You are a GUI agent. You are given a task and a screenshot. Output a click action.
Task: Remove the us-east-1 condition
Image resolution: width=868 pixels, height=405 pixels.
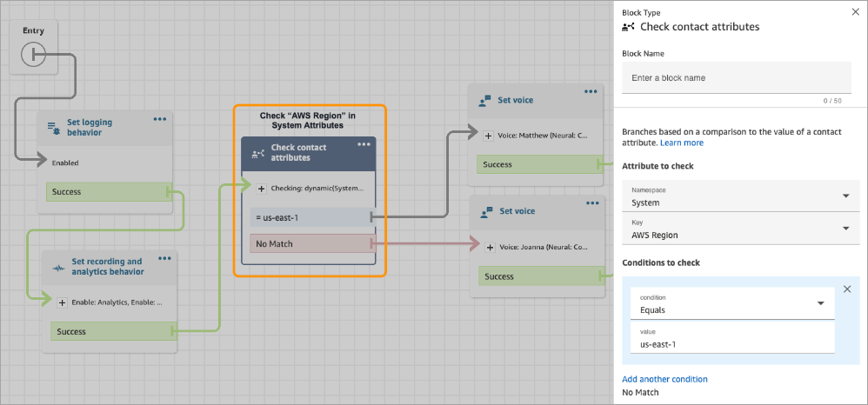click(x=847, y=289)
